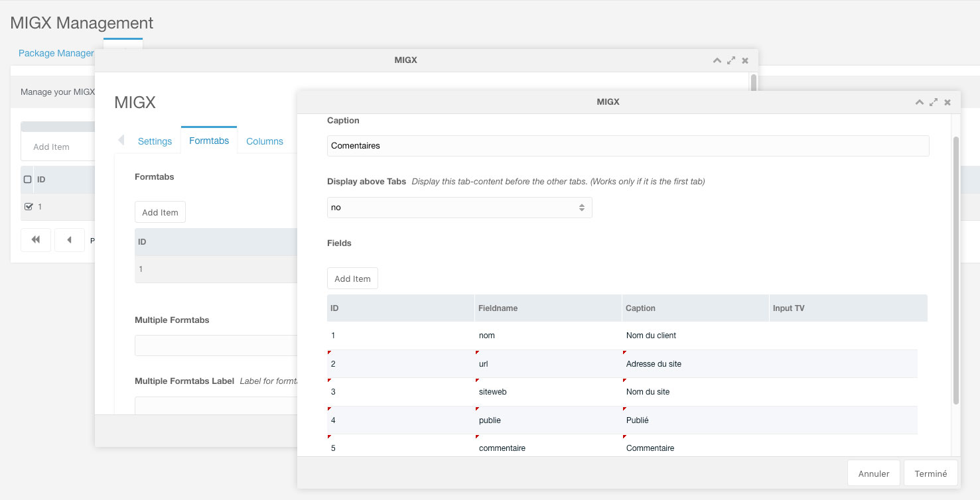The width and height of the screenshot is (980, 500).
Task: Click Add Item under Formtabs in the middle window
Action: (160, 212)
